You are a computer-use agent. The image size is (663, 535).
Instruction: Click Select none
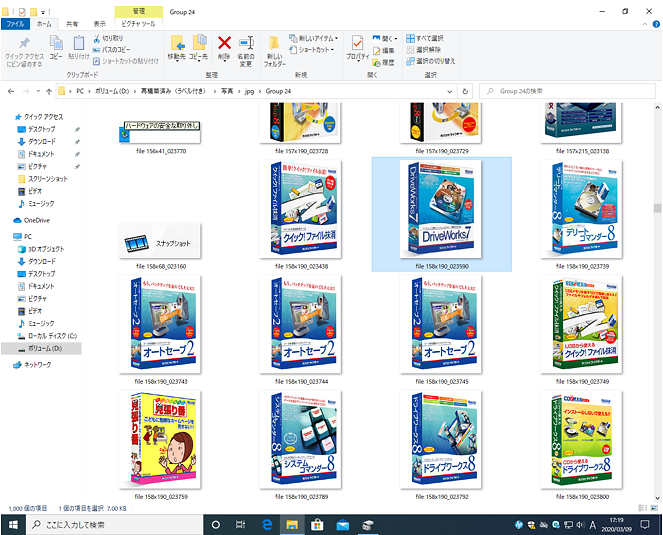[424, 50]
